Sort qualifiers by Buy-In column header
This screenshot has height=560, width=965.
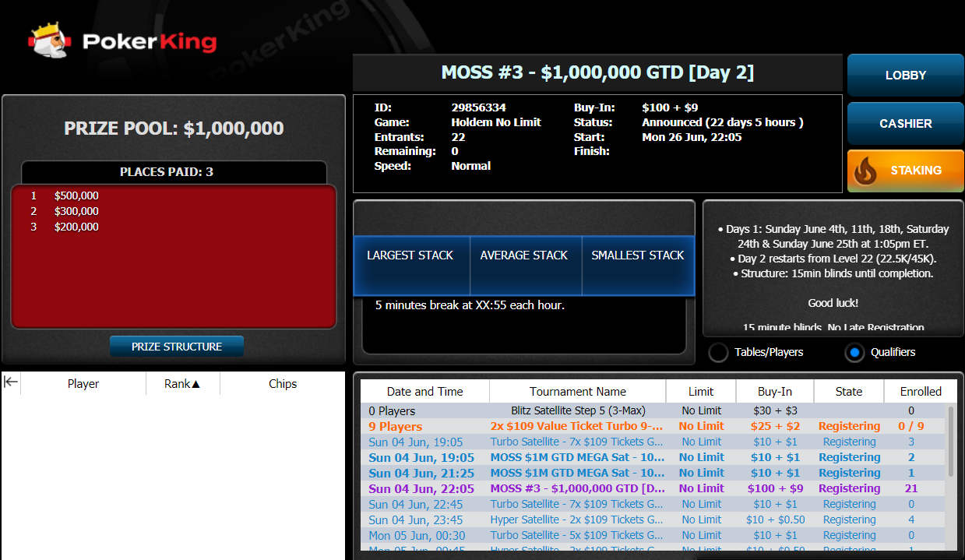coord(774,392)
